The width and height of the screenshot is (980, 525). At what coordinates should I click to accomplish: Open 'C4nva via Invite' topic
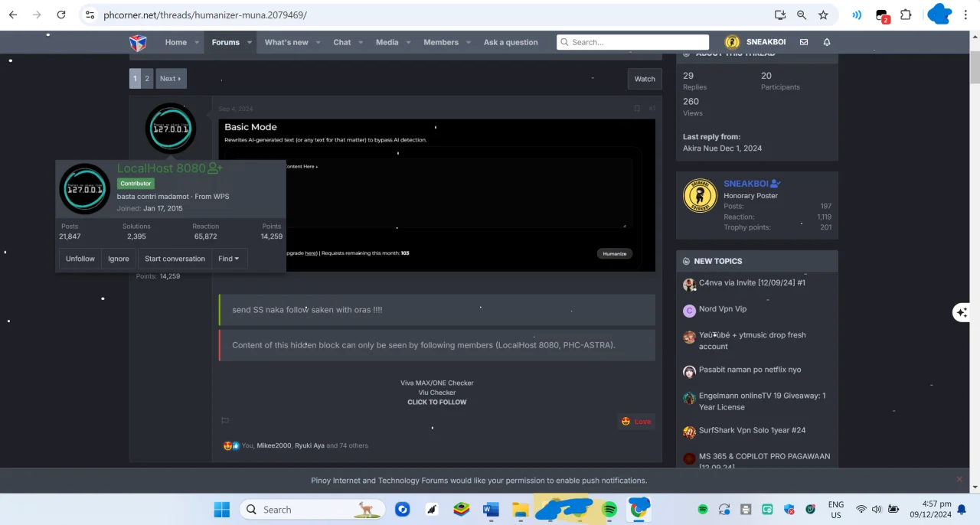[x=752, y=282]
